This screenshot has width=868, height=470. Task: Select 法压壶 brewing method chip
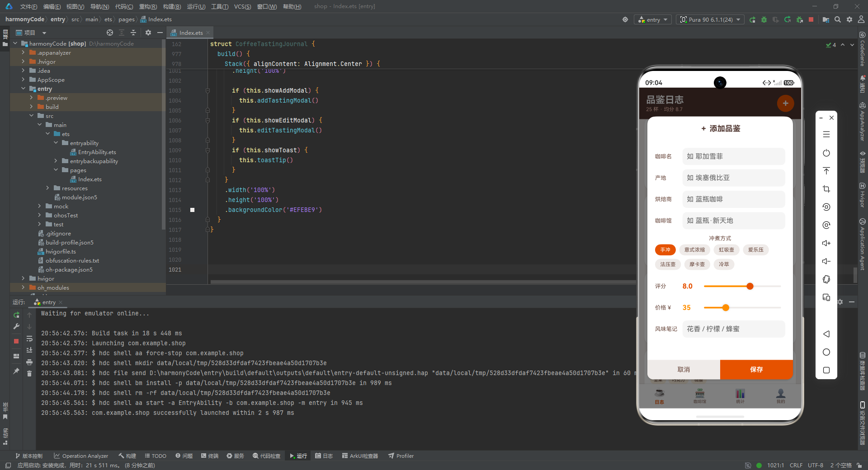(x=668, y=264)
